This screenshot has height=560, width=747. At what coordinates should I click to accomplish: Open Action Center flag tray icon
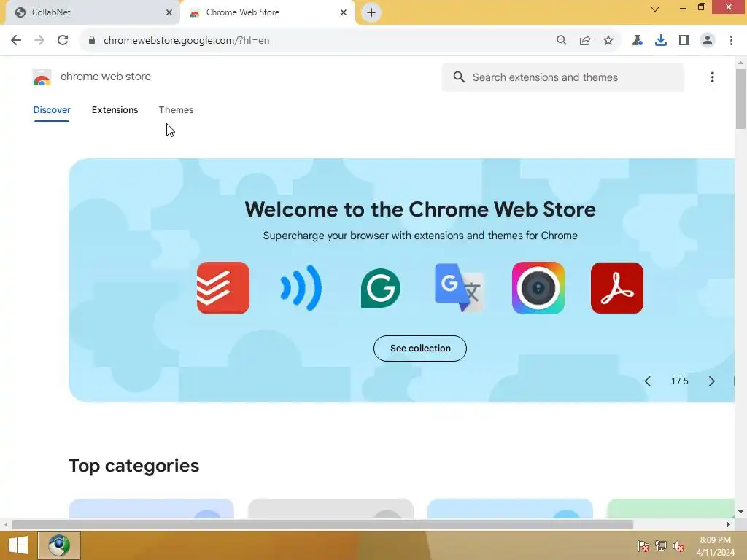[x=643, y=546]
